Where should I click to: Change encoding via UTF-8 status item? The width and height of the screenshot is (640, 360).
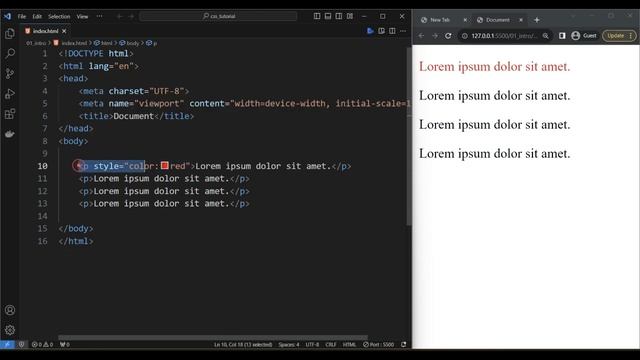coord(312,344)
